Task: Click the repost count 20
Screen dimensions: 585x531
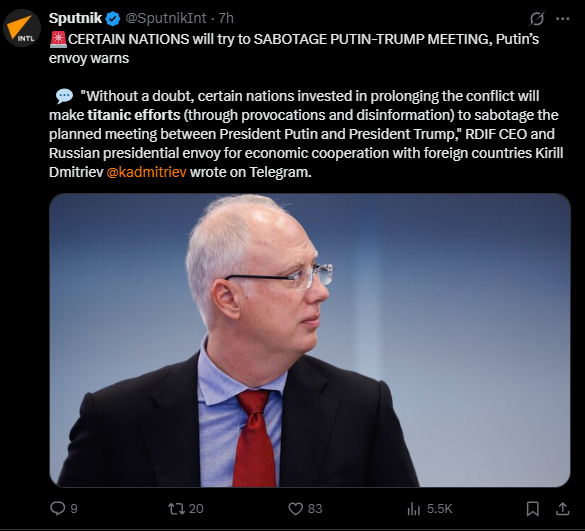Action: (196, 509)
